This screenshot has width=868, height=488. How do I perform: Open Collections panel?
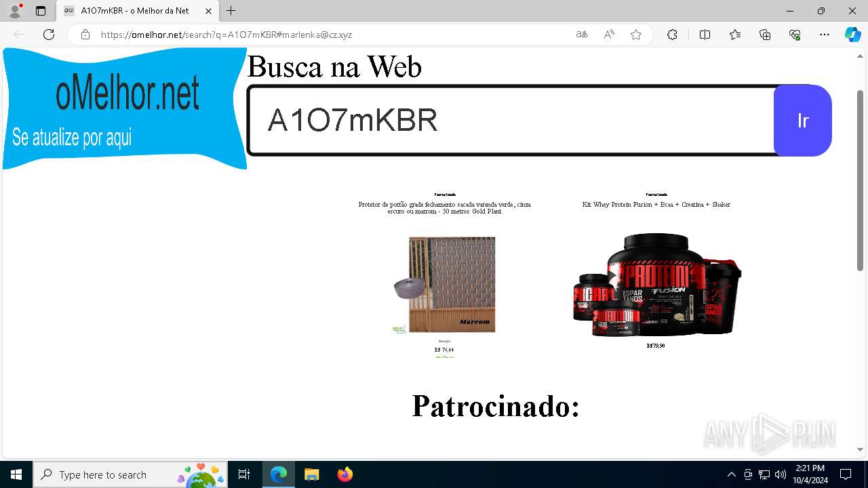(x=765, y=35)
